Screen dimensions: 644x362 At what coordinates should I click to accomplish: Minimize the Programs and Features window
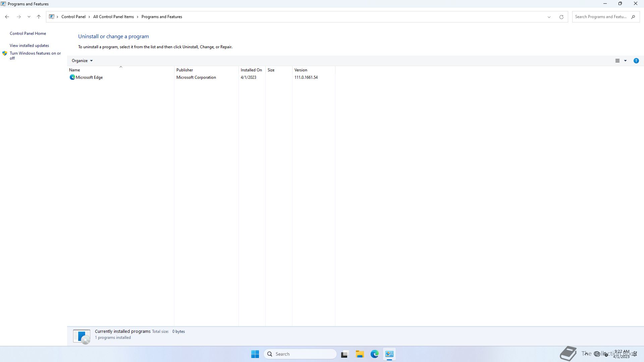605,4
